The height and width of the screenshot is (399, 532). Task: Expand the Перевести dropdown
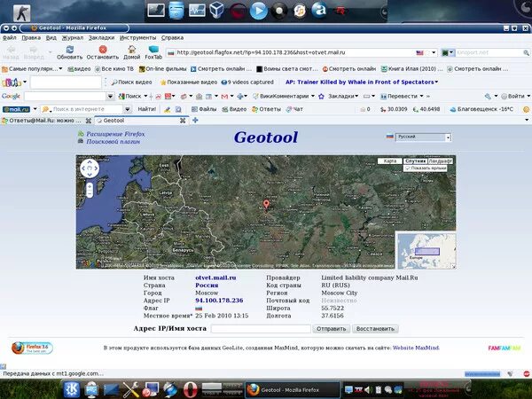tap(421, 97)
